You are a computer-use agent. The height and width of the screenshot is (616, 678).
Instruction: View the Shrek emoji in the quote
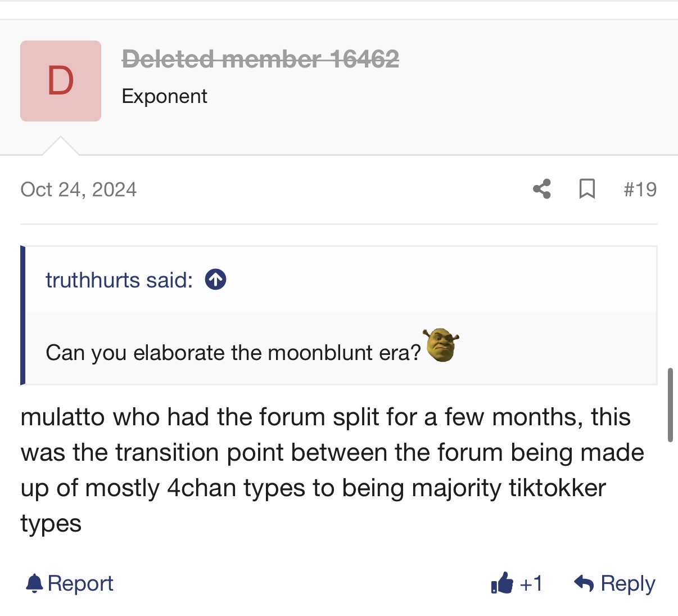click(441, 345)
